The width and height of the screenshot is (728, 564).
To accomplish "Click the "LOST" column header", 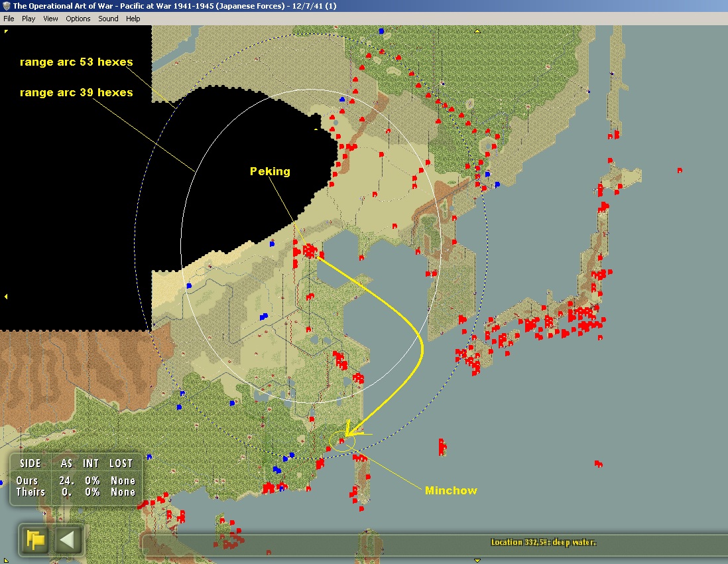I will click(121, 463).
